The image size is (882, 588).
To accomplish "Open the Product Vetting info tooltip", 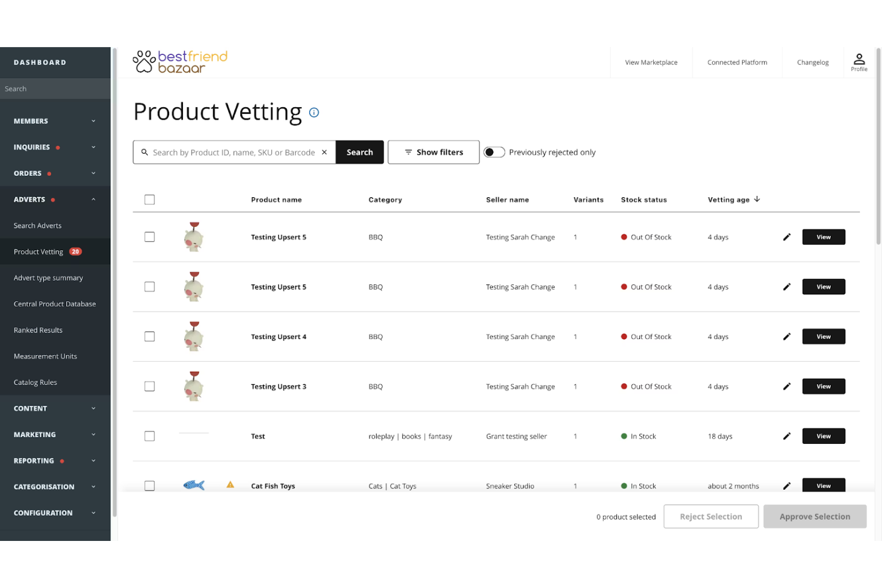I will [x=314, y=113].
